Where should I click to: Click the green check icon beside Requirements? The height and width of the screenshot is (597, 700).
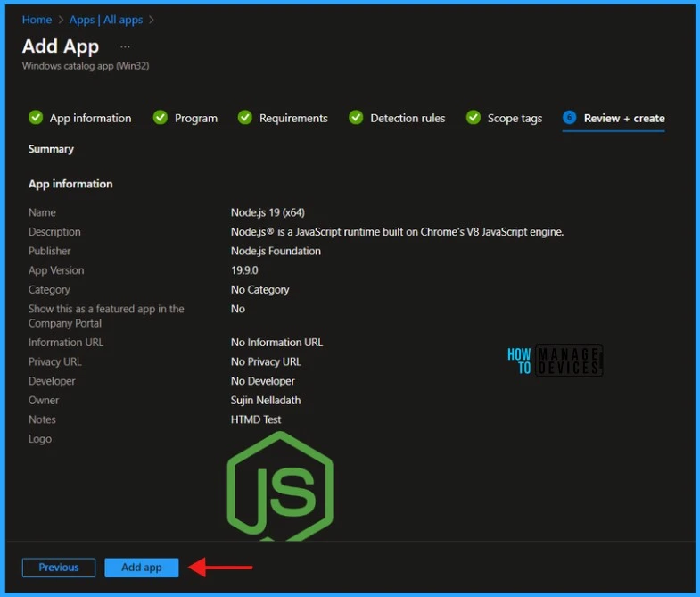click(245, 118)
